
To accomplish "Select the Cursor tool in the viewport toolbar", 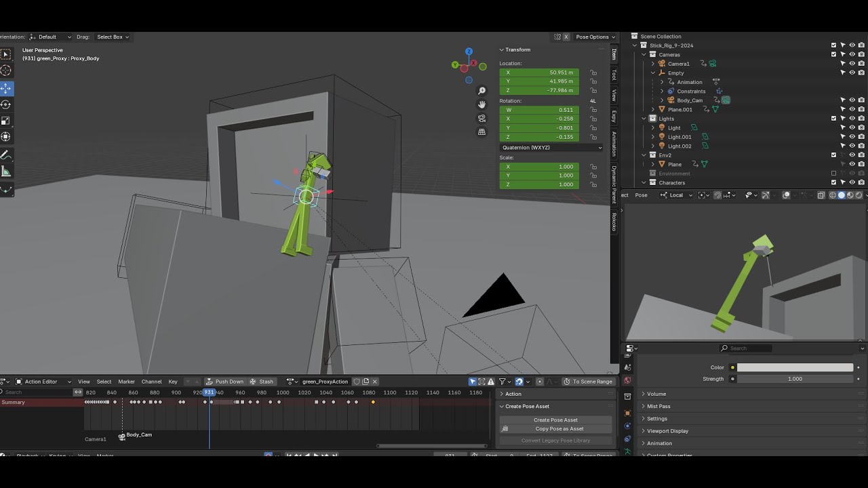I will (x=5, y=70).
